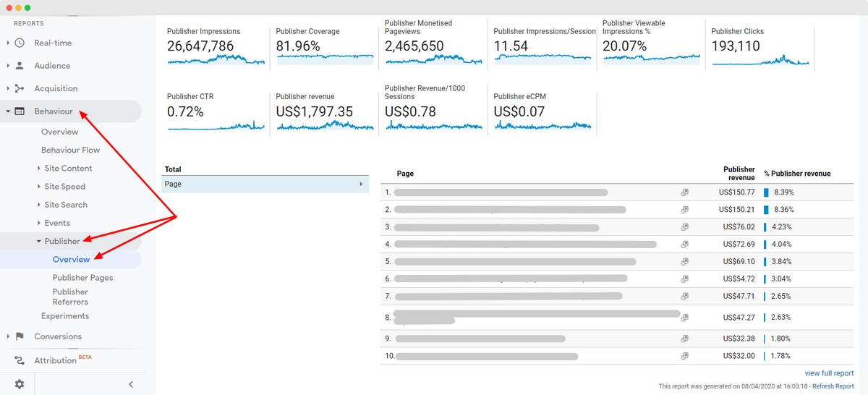Expand Site Speed submenu
Image resolution: width=868 pixels, height=395 pixels.
point(39,187)
